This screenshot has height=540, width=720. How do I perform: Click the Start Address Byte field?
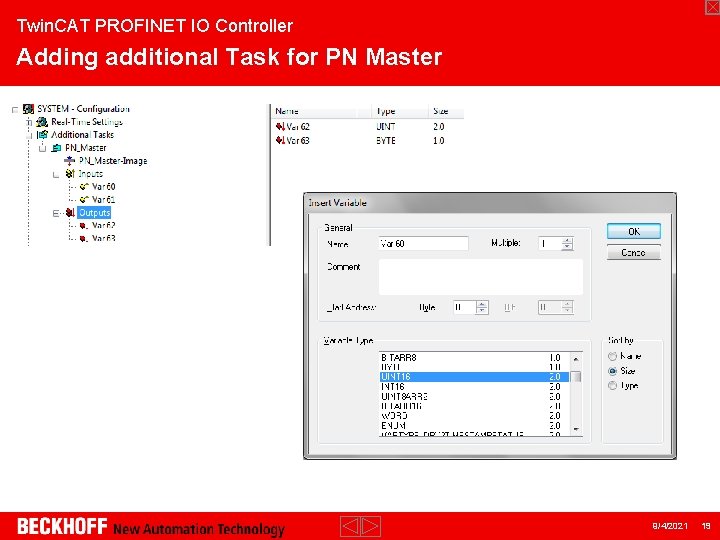point(464,307)
